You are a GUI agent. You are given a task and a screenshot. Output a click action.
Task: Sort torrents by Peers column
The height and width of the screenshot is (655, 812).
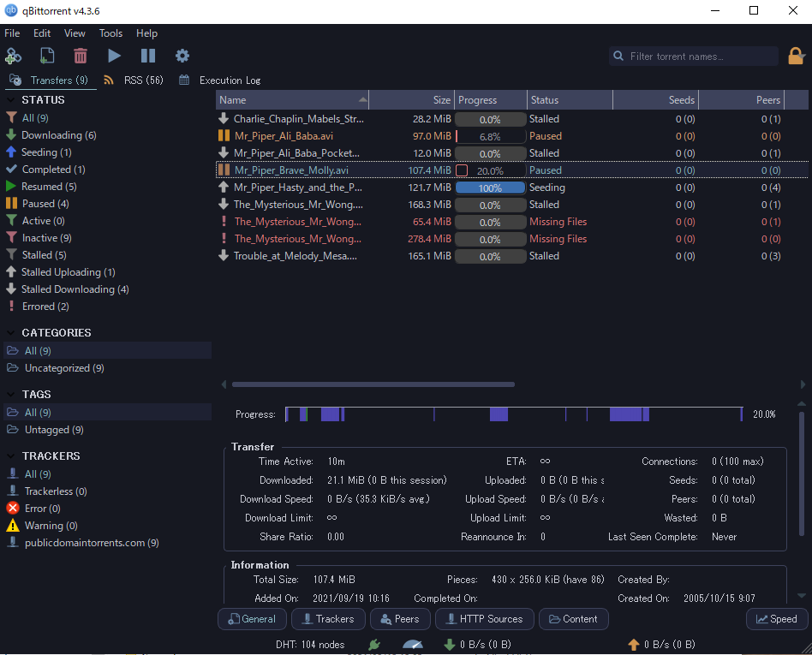pyautogui.click(x=742, y=100)
